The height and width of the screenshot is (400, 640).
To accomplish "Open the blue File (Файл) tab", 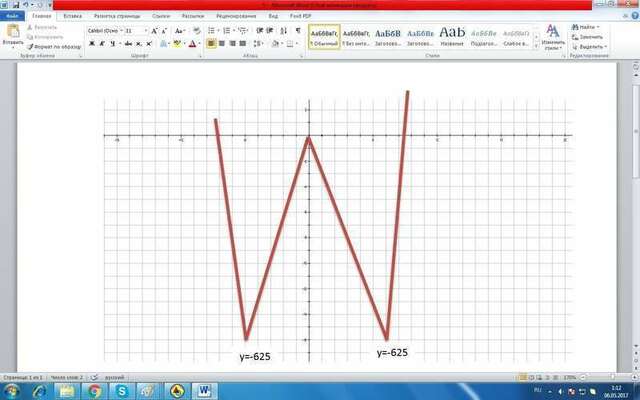I will [x=12, y=16].
